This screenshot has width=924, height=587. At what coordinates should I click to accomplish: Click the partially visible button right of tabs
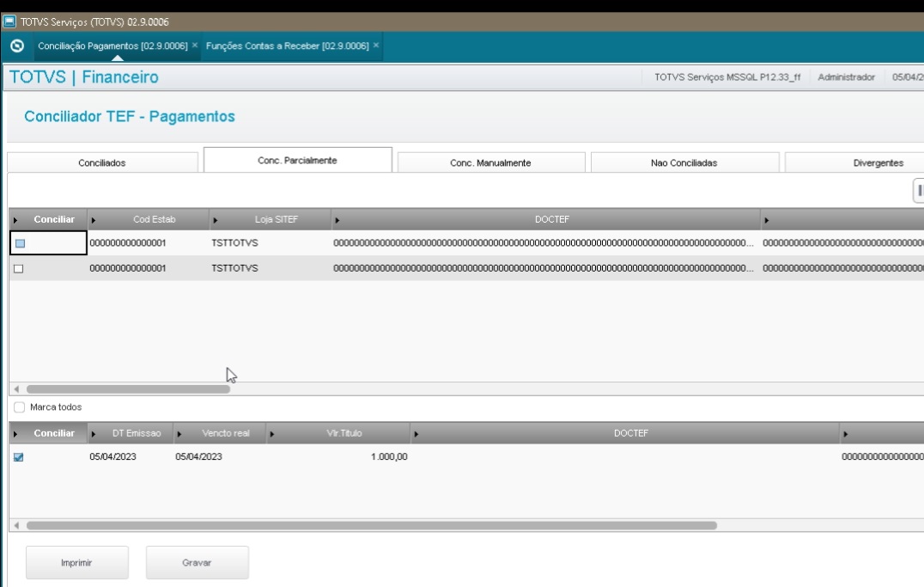coord(919,191)
